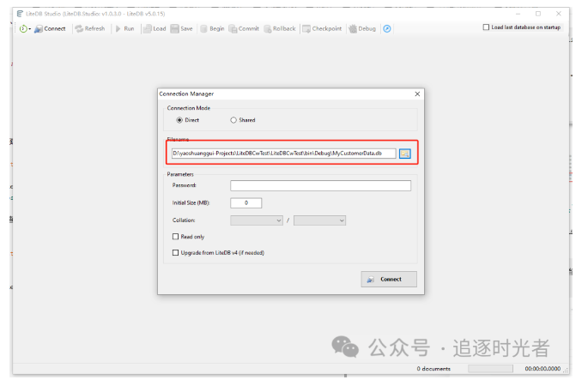Select the Direct connection mode
This screenshot has width=588, height=386.
coord(179,120)
